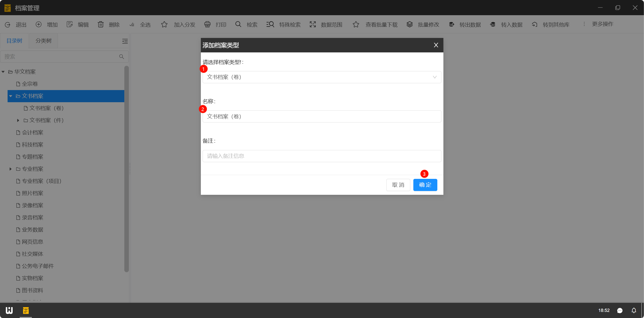
Task: Click the tree panel collapse icon
Action: (125, 41)
